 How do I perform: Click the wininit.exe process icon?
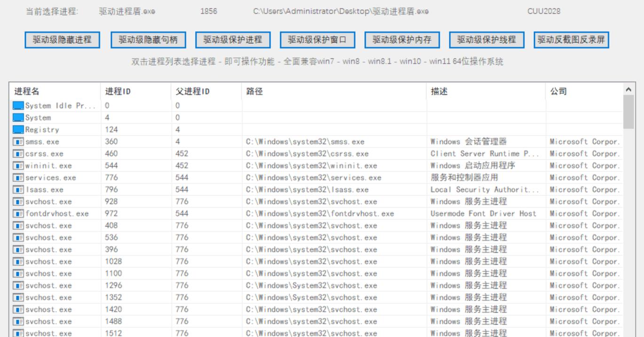18,165
